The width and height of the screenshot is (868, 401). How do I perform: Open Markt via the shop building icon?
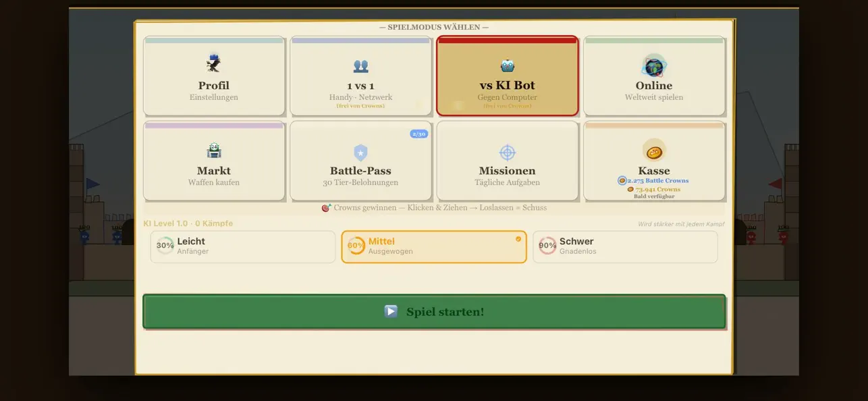214,151
